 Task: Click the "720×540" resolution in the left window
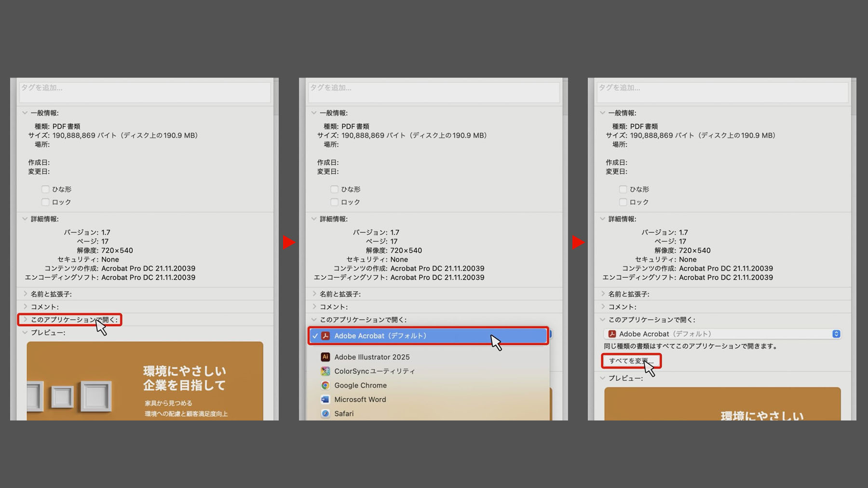coord(117,251)
